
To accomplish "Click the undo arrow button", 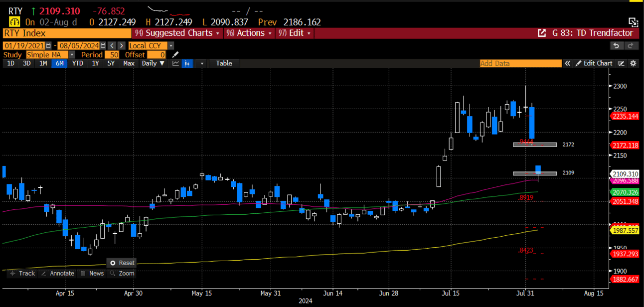I will click(x=617, y=46).
